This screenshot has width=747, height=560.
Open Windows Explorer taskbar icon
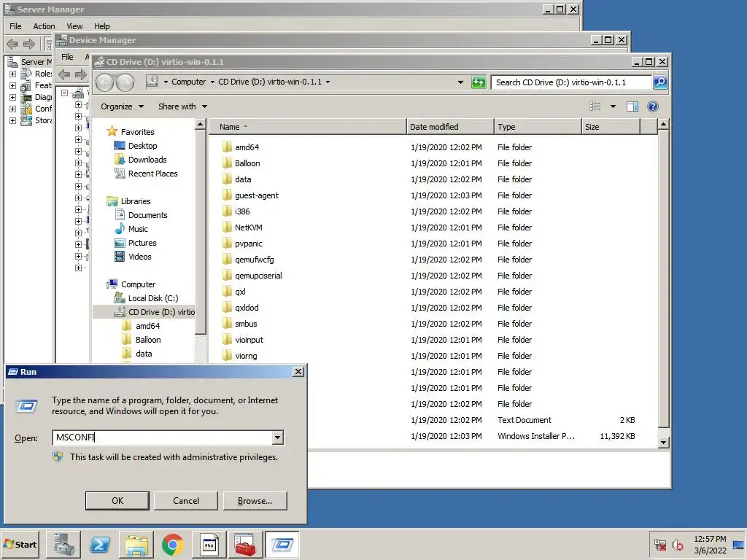tap(136, 544)
